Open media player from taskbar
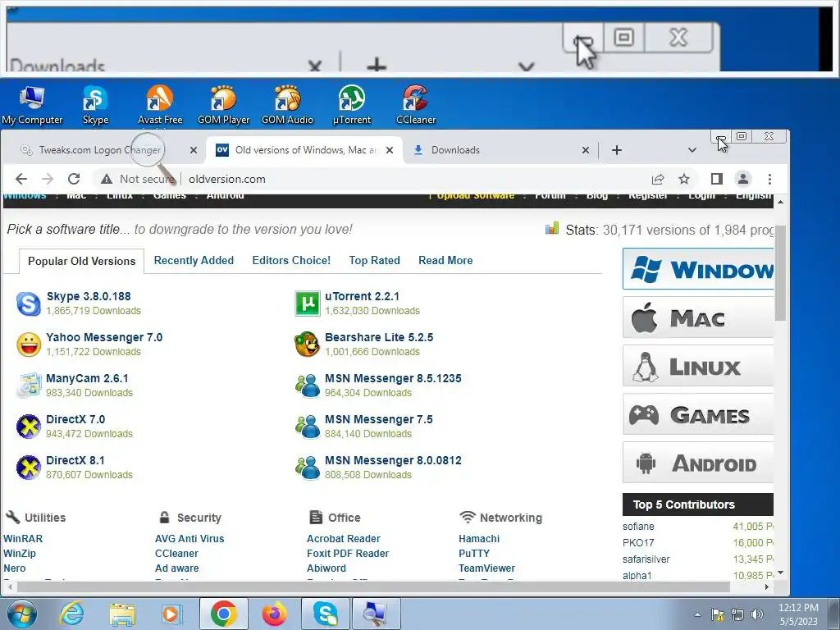Screen dimensions: 840x630 (x=172, y=614)
